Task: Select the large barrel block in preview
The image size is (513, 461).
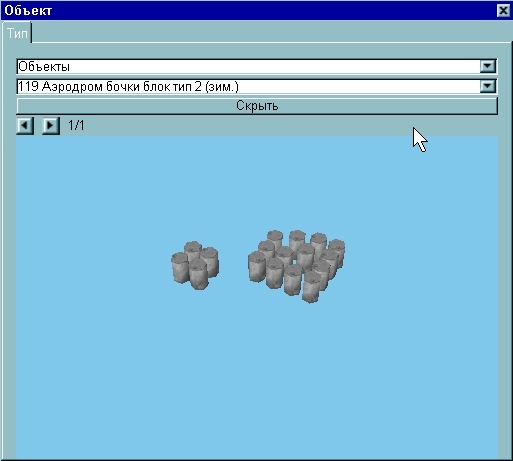Action: [x=297, y=267]
